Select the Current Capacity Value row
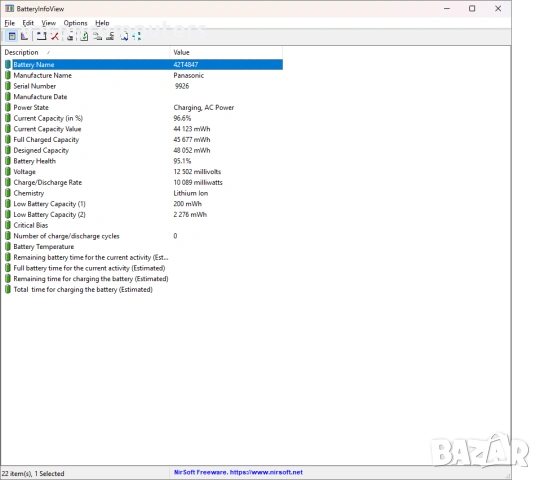Viewport: 541px width, 480px height. pyautogui.click(x=144, y=129)
